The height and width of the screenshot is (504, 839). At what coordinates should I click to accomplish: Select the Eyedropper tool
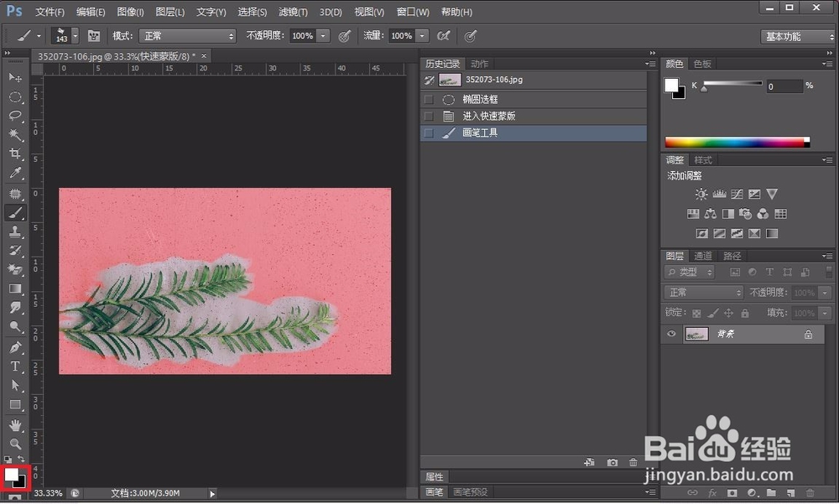(15, 174)
